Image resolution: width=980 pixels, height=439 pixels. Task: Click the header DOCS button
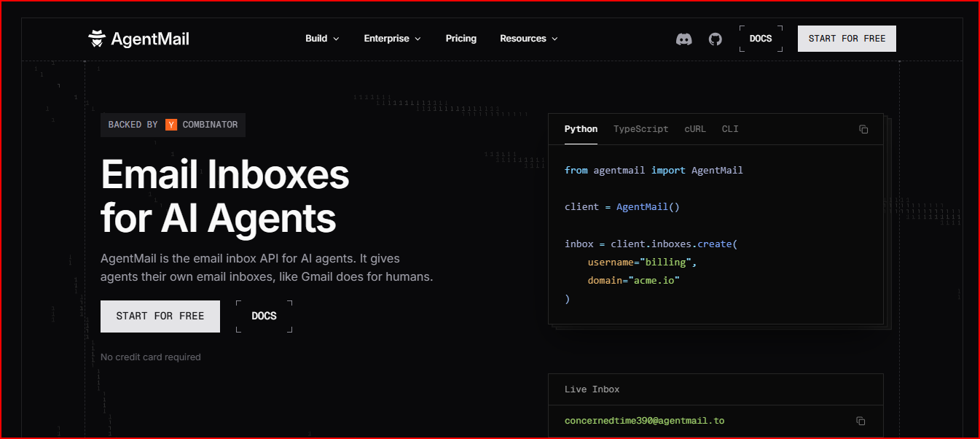[x=761, y=39]
